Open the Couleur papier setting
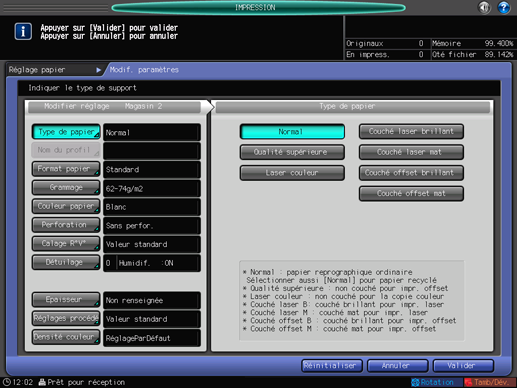 (66, 206)
